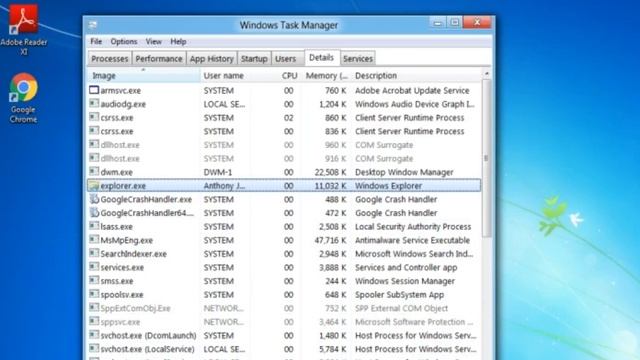This screenshot has height=360, width=640.
Task: Select the dllhost.exe row with 916 K memory
Action: point(284,158)
